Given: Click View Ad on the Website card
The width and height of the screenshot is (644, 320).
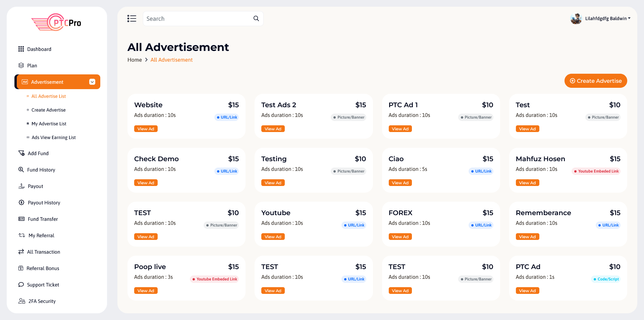Looking at the screenshot, I should [146, 129].
